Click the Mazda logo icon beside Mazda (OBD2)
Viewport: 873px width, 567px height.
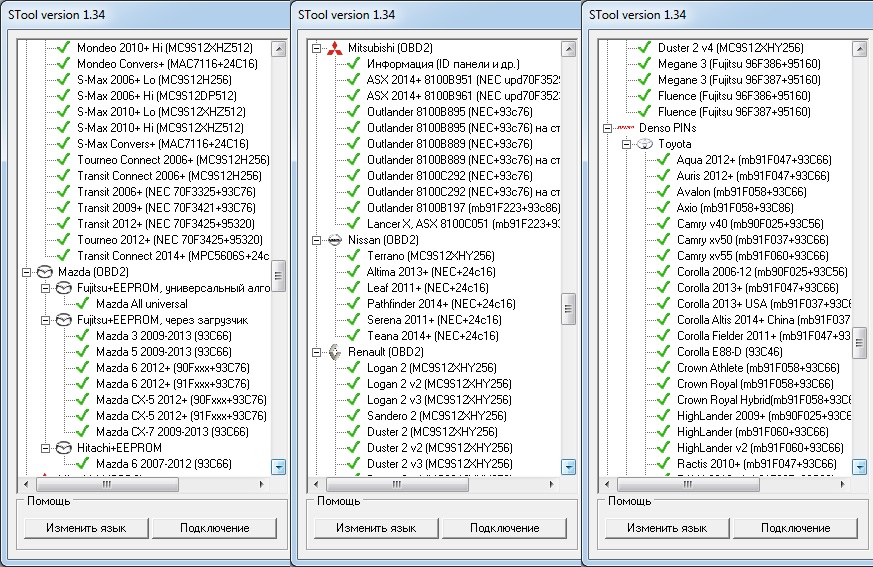click(x=45, y=272)
